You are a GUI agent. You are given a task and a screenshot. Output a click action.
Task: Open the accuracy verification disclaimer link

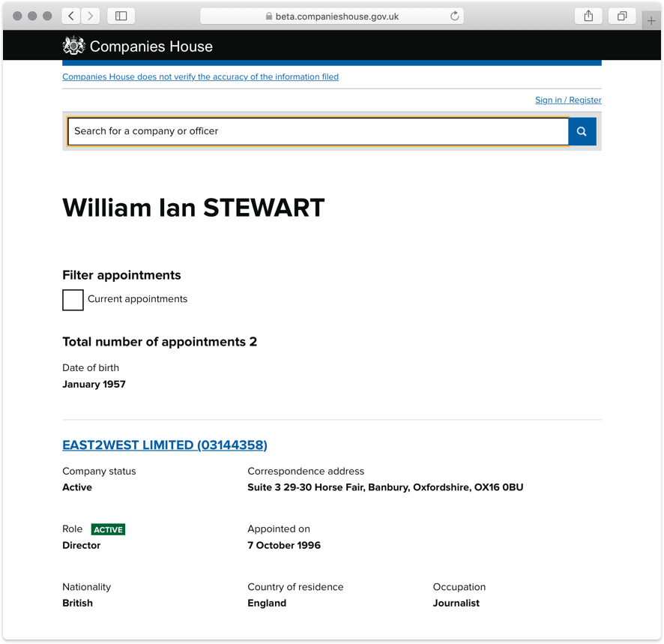(x=200, y=76)
